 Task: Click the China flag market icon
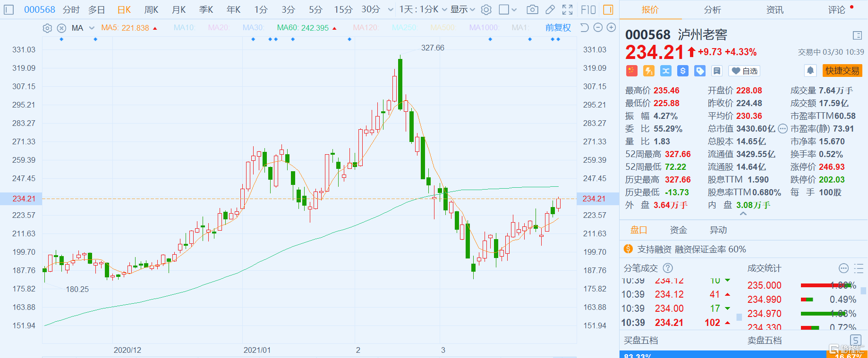click(x=632, y=71)
